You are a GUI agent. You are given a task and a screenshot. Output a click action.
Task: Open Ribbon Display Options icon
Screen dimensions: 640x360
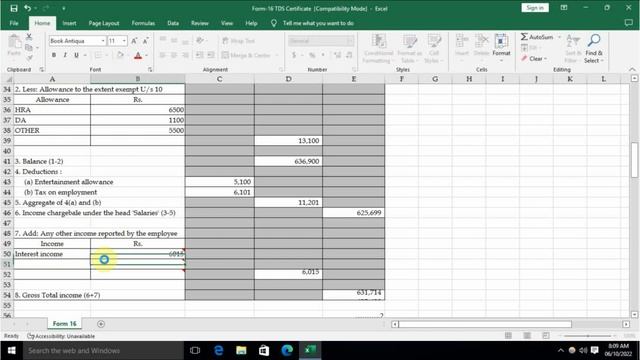[564, 8]
